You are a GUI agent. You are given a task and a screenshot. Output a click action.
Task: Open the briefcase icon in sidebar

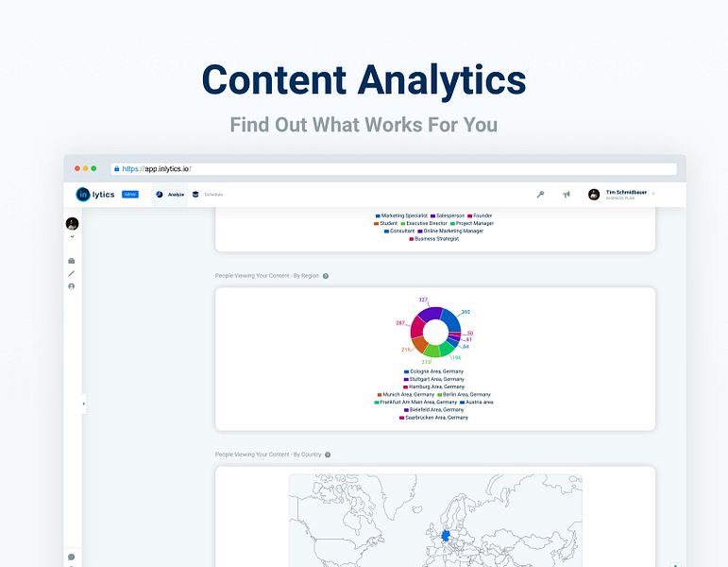pyautogui.click(x=72, y=261)
